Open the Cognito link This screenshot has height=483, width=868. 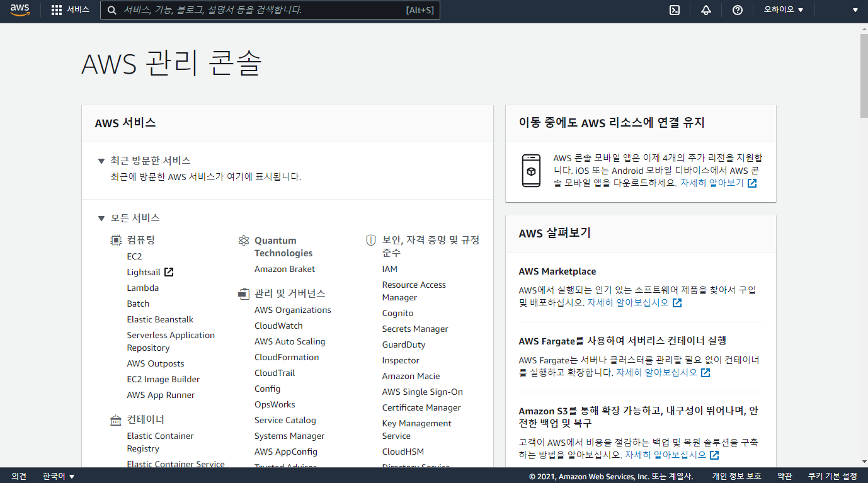(398, 313)
